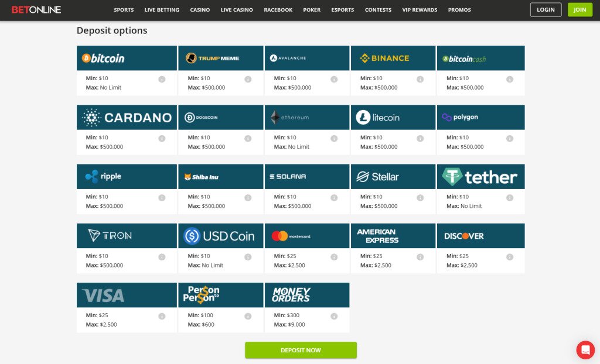Select the Mastercard deposit banner

[x=307, y=236]
